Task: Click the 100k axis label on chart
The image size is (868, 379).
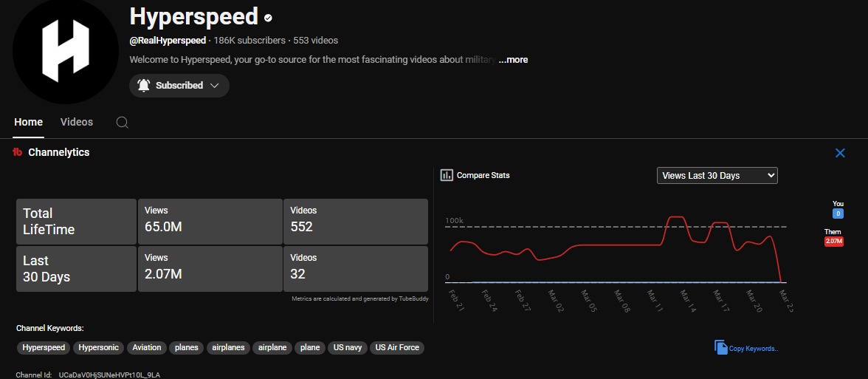Action: click(x=454, y=220)
